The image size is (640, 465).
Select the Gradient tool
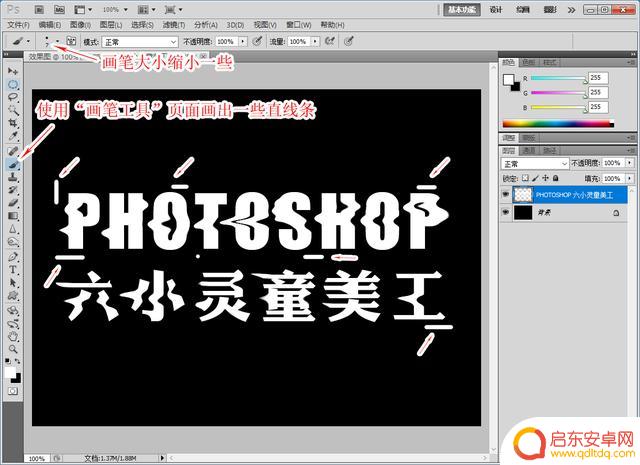pyautogui.click(x=13, y=216)
